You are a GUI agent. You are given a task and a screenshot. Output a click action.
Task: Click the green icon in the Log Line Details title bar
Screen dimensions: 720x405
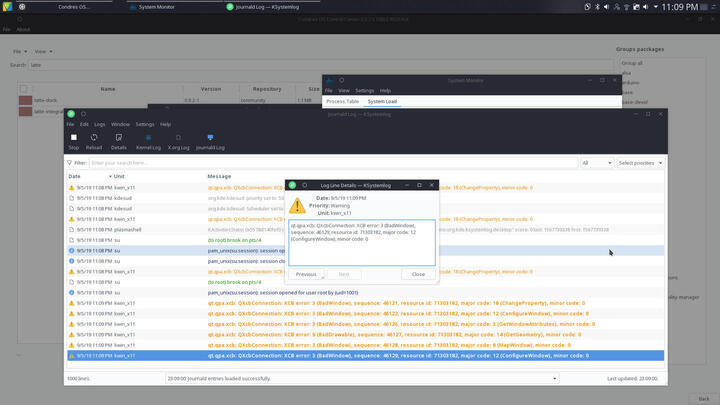click(x=292, y=185)
